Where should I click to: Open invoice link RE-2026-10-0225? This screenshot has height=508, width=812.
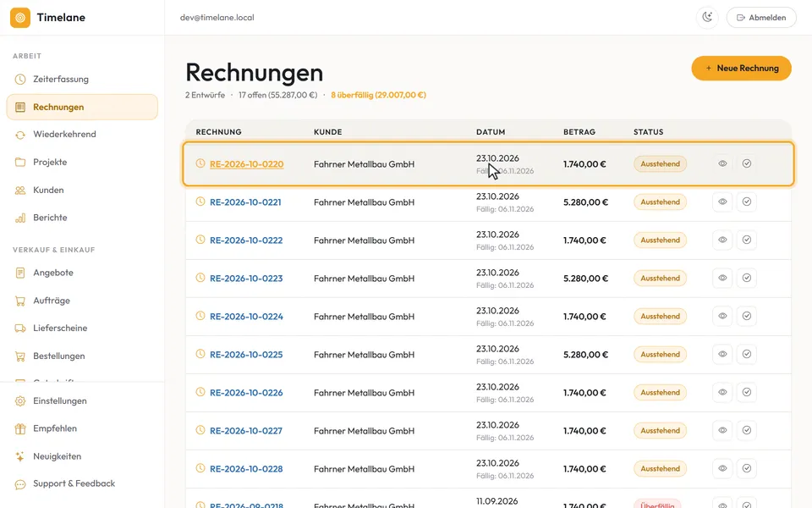pos(246,355)
